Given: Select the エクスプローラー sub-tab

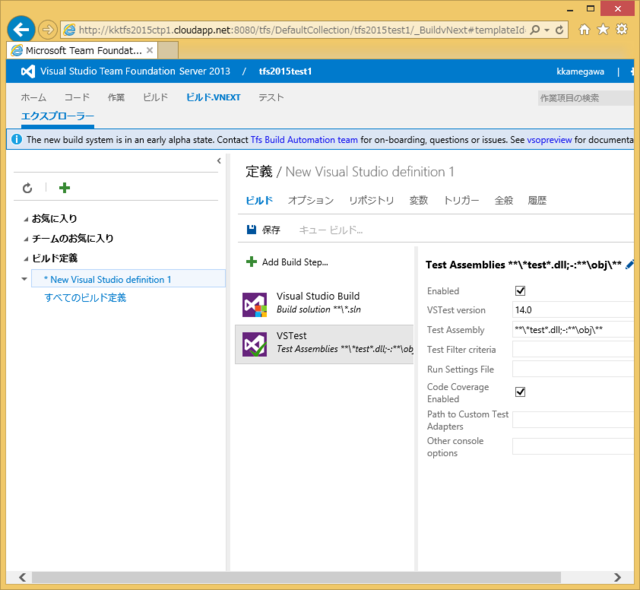Looking at the screenshot, I should [58, 116].
